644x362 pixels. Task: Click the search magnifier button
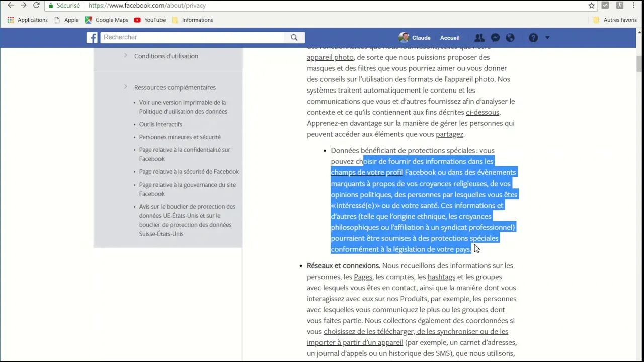pos(294,37)
